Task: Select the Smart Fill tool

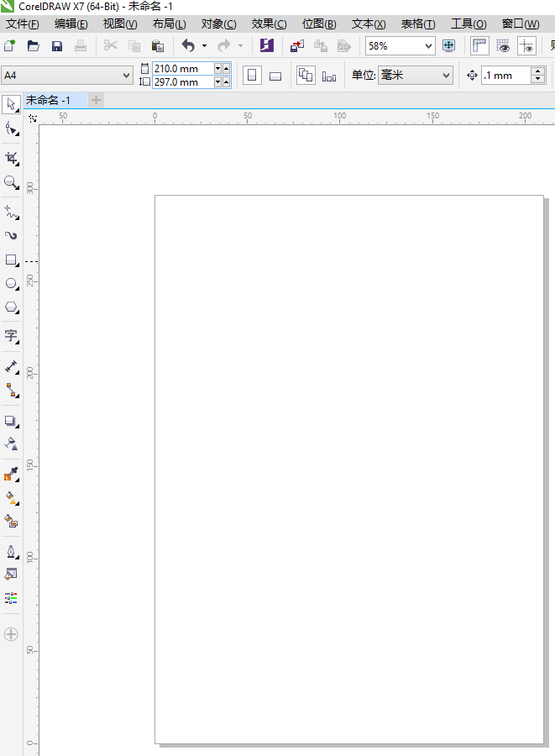Action: pyautogui.click(x=11, y=521)
